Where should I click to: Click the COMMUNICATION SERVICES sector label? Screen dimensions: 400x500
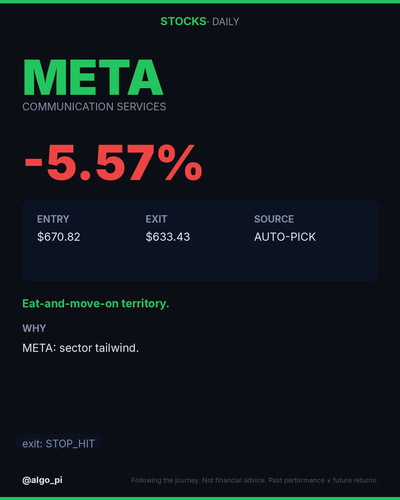[94, 107]
